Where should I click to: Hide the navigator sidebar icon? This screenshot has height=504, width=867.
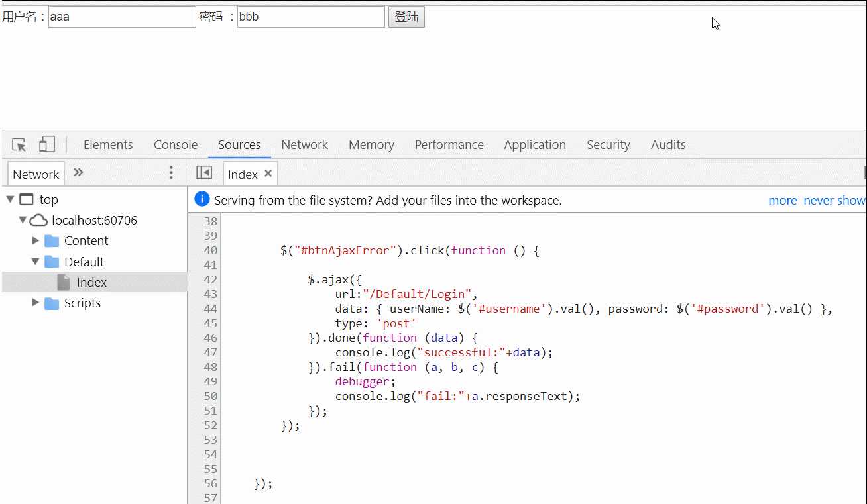(204, 173)
